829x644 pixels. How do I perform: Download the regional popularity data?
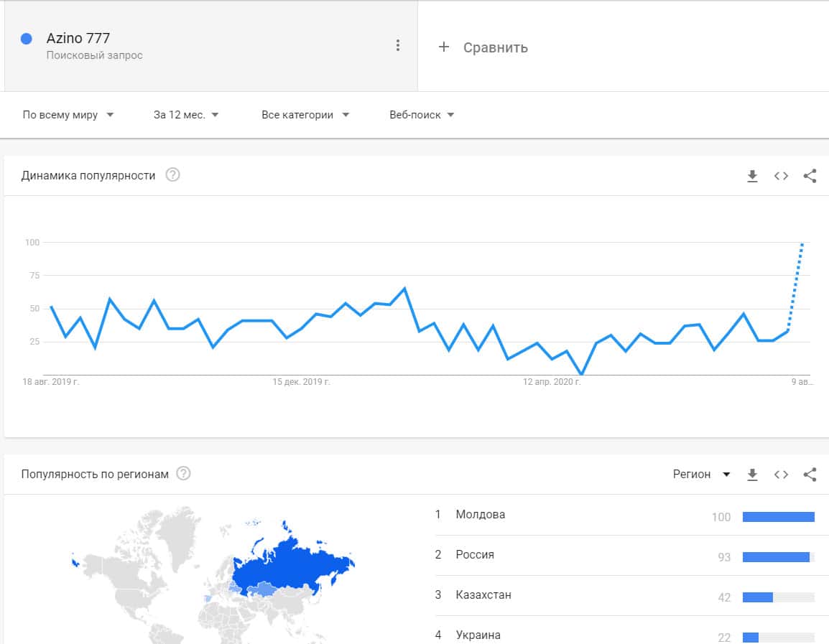click(x=752, y=475)
